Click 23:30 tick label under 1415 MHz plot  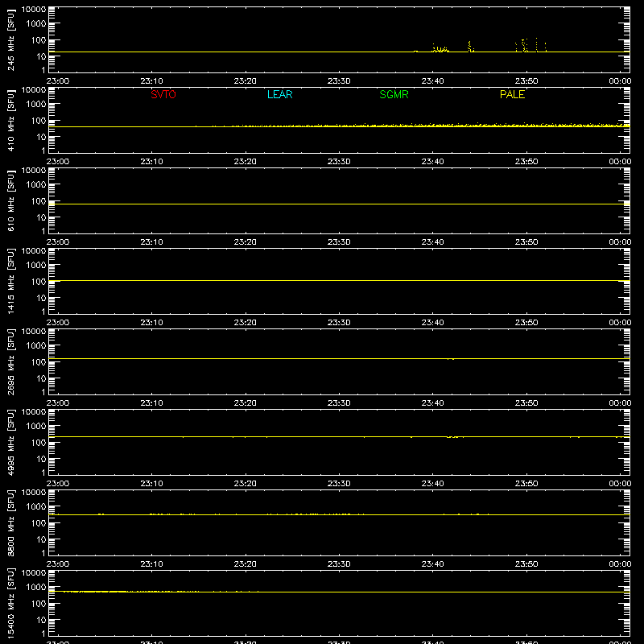339,323
